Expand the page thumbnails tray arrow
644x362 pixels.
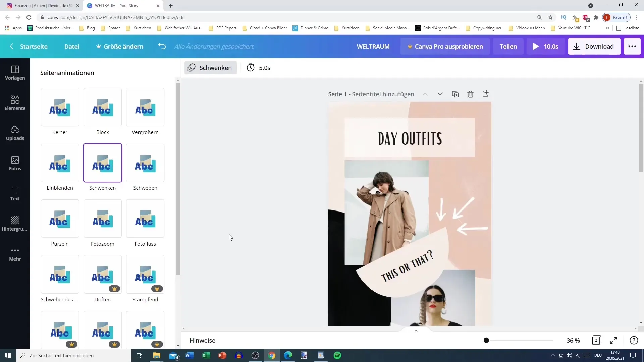416,331
